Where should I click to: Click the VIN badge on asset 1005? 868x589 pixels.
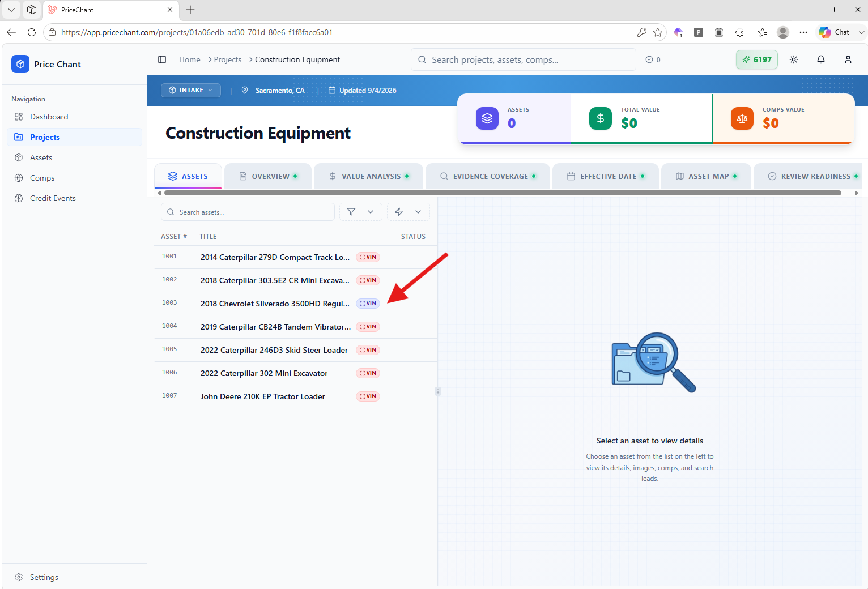[x=368, y=350]
